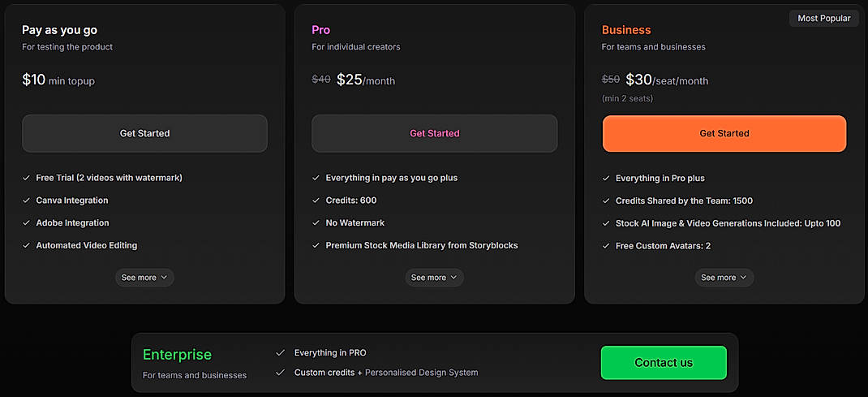Click 'Everything in pay as you go plus' text
The height and width of the screenshot is (397, 868).
[x=391, y=178]
